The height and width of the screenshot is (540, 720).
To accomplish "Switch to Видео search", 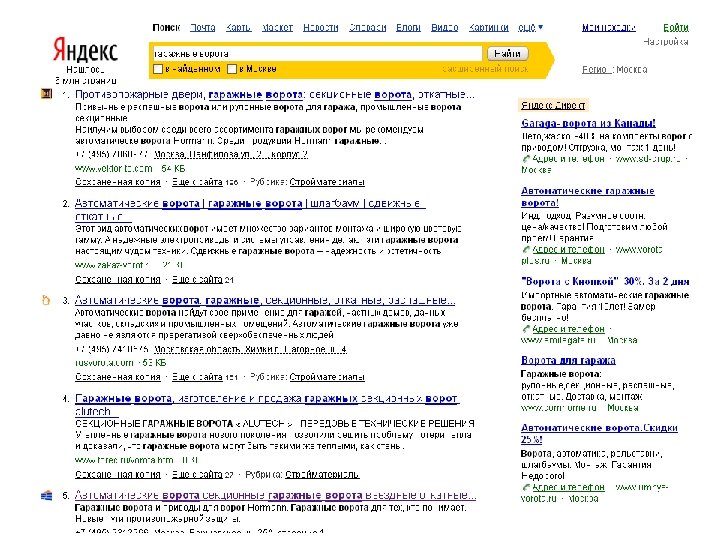I will point(444,28).
